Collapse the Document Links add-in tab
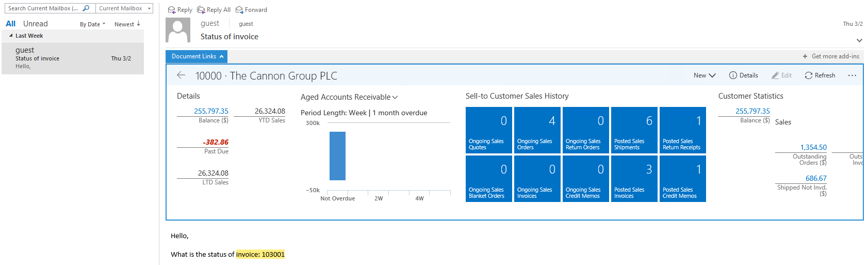 click(196, 56)
